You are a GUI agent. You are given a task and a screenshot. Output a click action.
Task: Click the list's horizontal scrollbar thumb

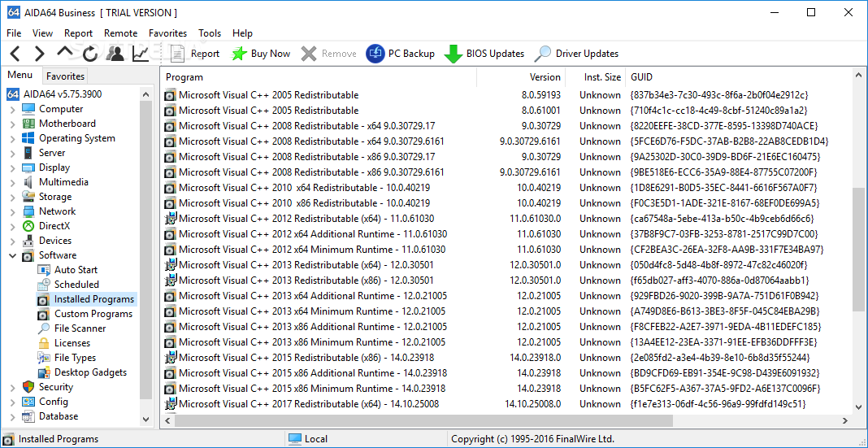423,420
